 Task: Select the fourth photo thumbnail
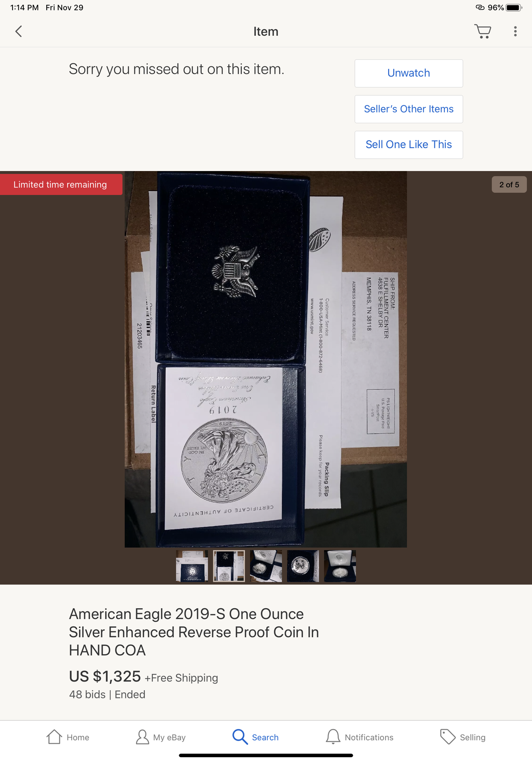click(303, 566)
